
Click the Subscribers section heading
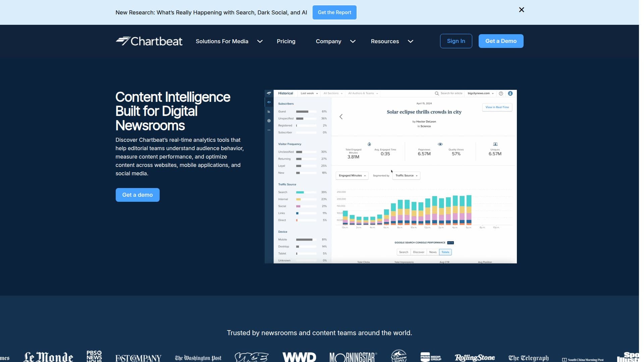pos(286,104)
